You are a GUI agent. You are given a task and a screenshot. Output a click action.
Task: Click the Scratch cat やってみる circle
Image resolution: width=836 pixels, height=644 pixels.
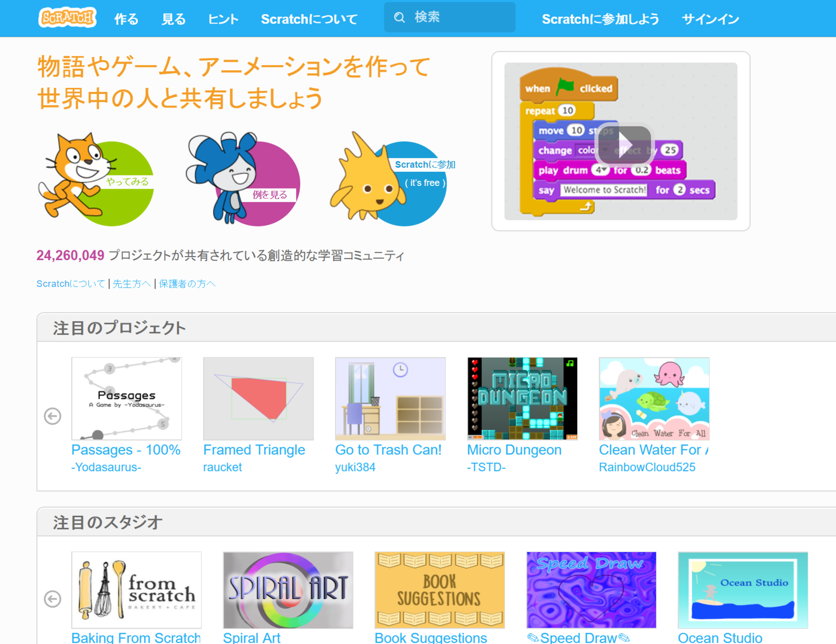pyautogui.click(x=97, y=179)
